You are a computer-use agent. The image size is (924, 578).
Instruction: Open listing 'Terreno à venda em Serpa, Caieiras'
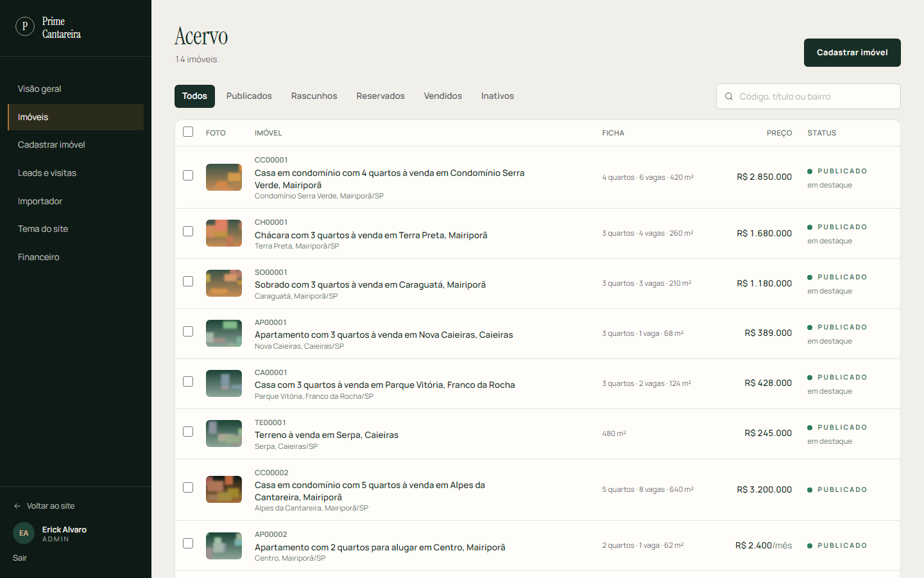(x=327, y=435)
